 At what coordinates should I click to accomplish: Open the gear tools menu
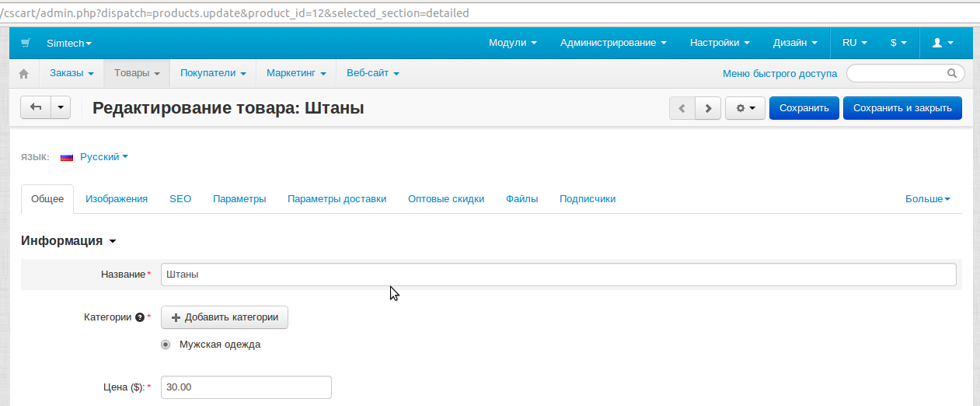coord(745,109)
